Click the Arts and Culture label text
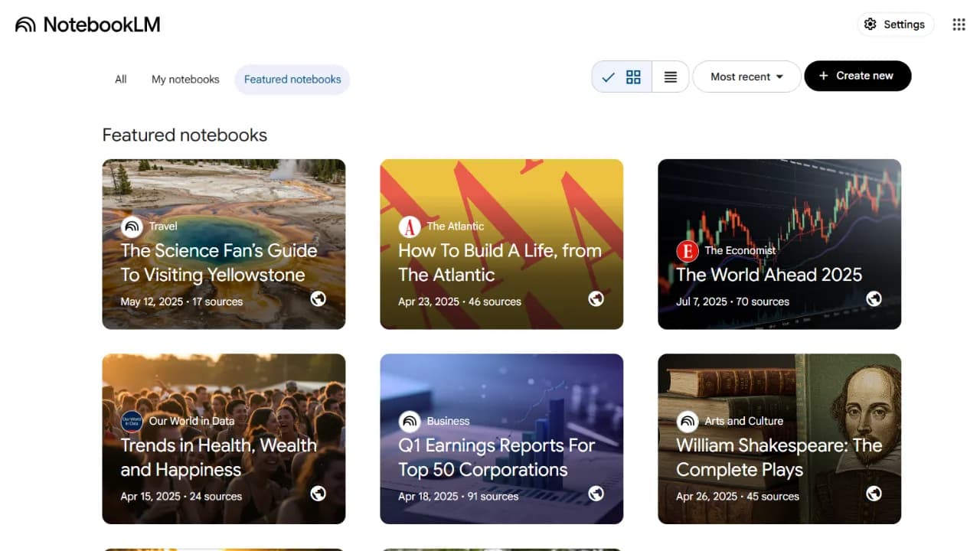The width and height of the screenshot is (980, 551). coord(744,421)
